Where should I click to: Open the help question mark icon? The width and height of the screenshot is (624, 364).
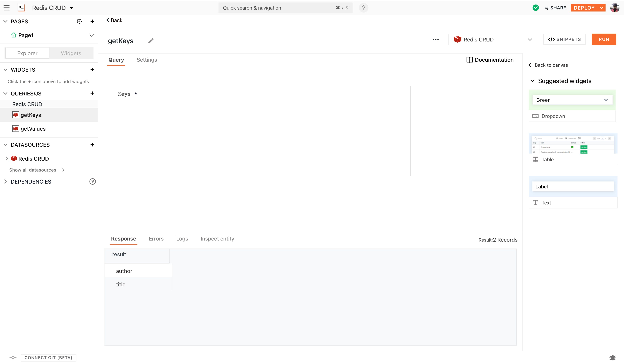coord(363,8)
